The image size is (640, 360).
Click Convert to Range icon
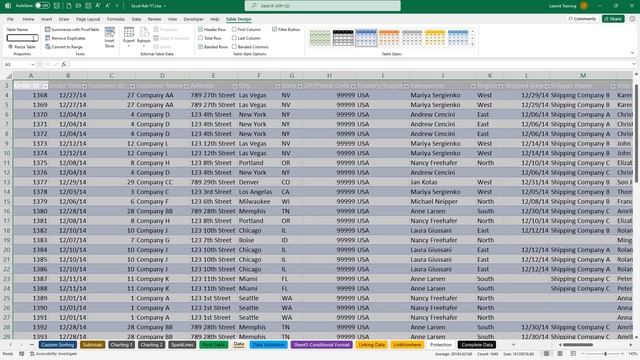[48, 47]
